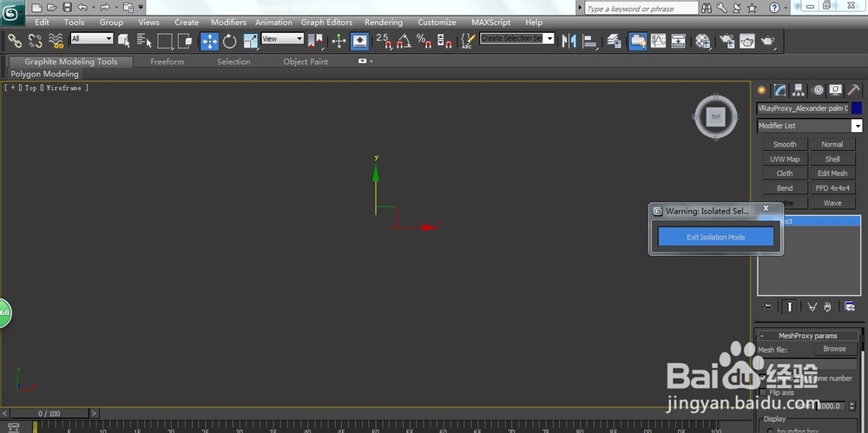Open the Utilities hammer panel tab
This screenshot has width=868, height=433.
tap(853, 90)
